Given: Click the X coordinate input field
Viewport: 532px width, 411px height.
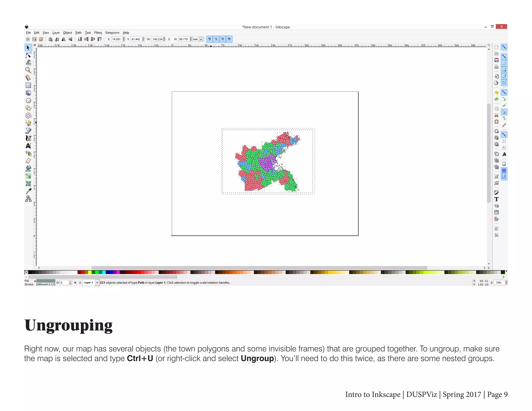Looking at the screenshot, I should pyautogui.click(x=117, y=39).
